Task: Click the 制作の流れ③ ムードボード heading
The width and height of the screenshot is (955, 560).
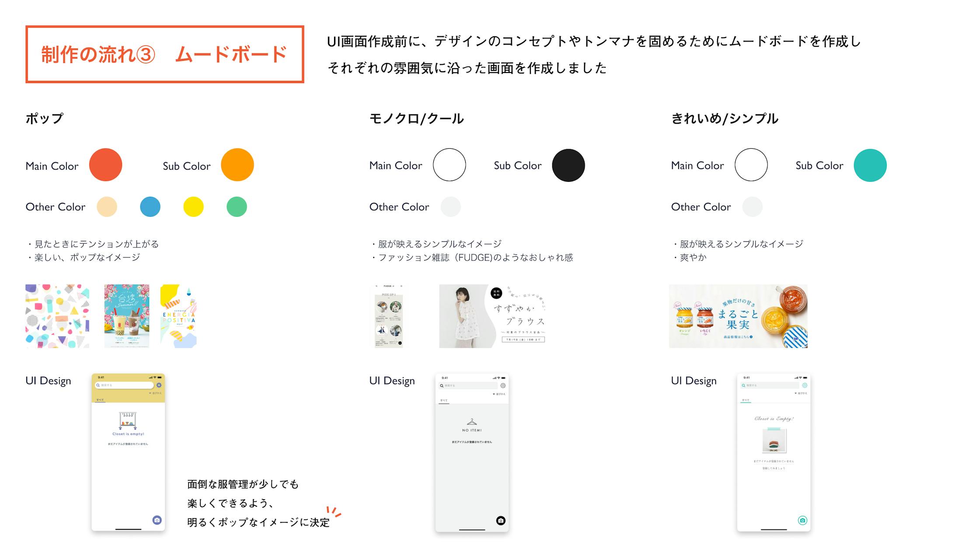Action: point(155,56)
